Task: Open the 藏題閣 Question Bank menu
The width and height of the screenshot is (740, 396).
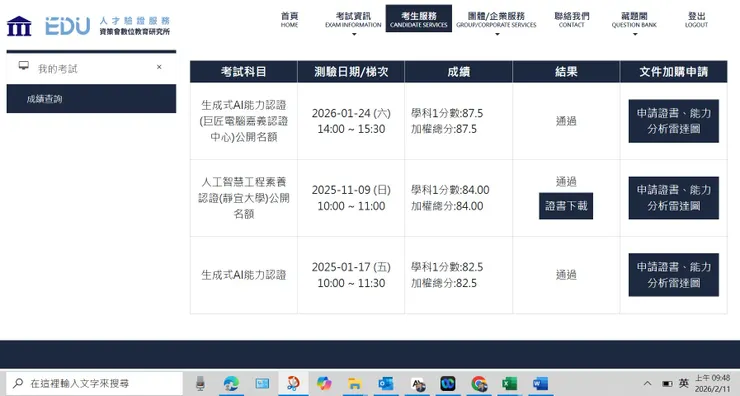Action: tap(634, 19)
